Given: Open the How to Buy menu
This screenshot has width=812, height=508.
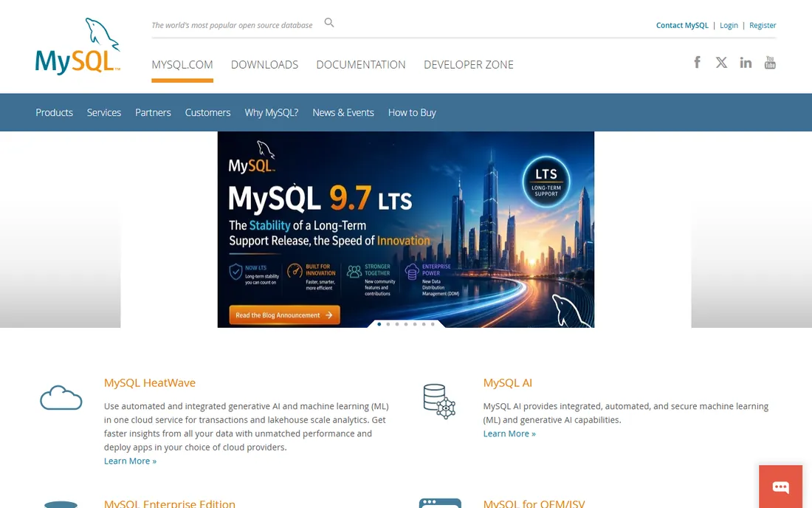Looking at the screenshot, I should (412, 112).
